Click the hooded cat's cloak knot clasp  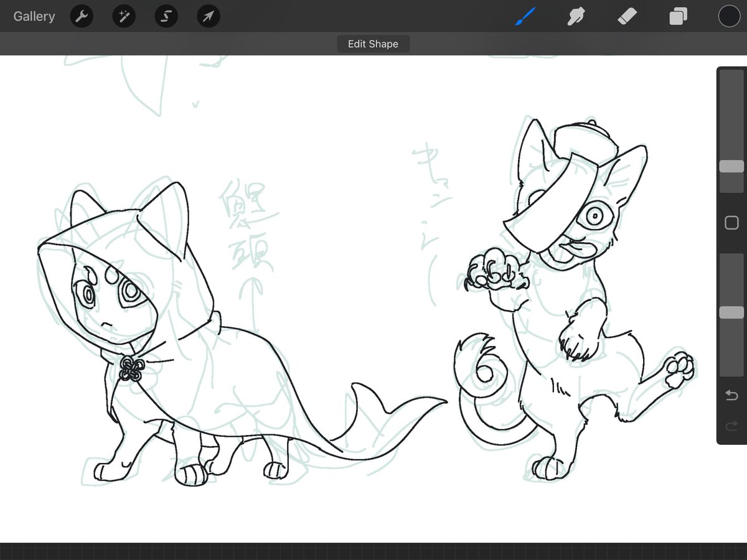click(x=131, y=369)
